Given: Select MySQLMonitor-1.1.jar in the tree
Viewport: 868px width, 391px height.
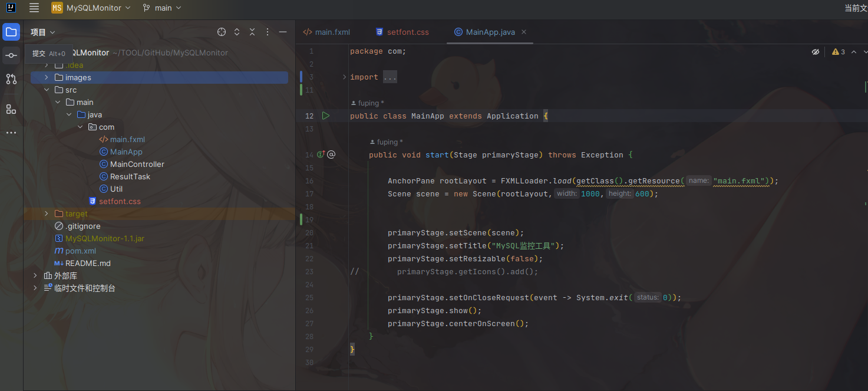Looking at the screenshot, I should click(x=104, y=238).
